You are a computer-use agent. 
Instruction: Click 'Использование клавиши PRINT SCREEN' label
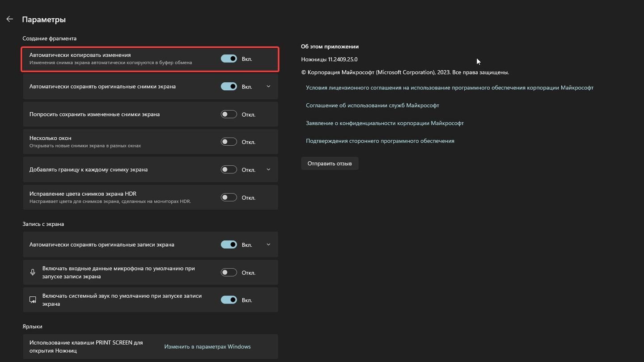pos(86,346)
